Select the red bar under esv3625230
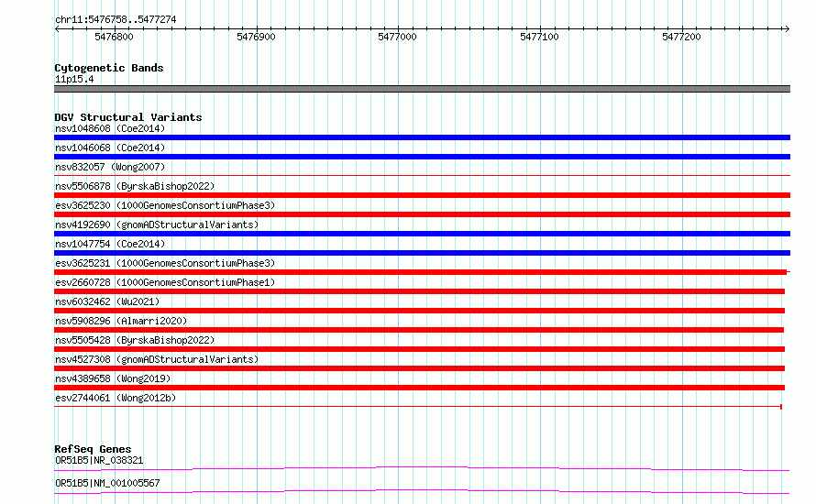This screenshot has height=504, width=816. click(422, 214)
